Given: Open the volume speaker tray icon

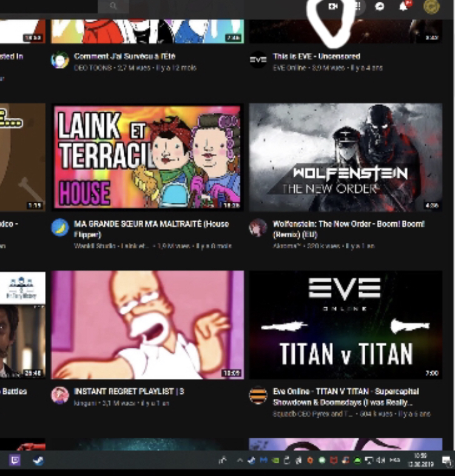Looking at the screenshot, I should tap(380, 460).
